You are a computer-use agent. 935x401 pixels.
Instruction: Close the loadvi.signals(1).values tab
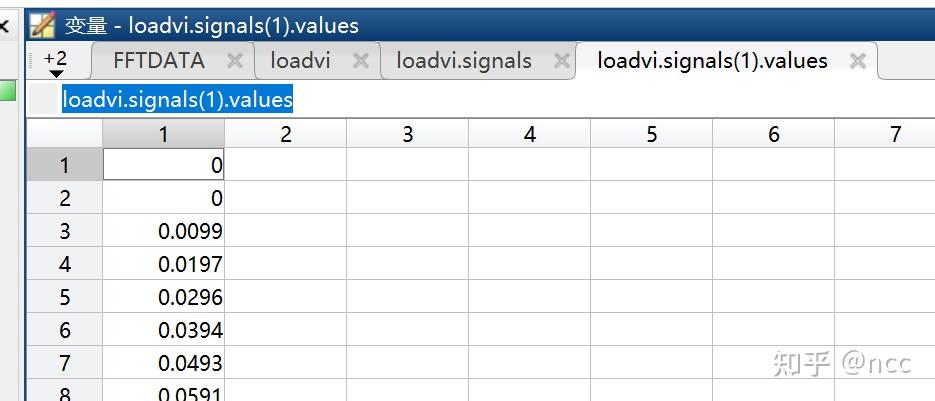point(857,61)
